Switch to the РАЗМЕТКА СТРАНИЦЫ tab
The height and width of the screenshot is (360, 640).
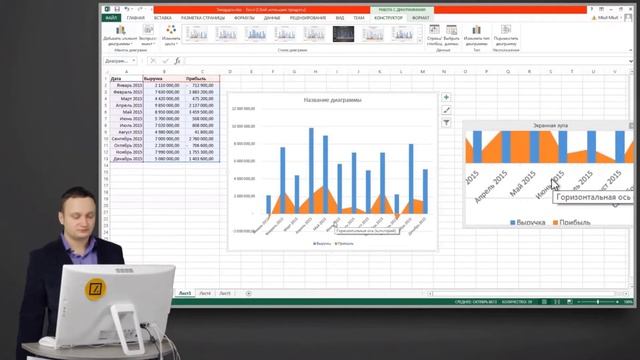pos(203,18)
